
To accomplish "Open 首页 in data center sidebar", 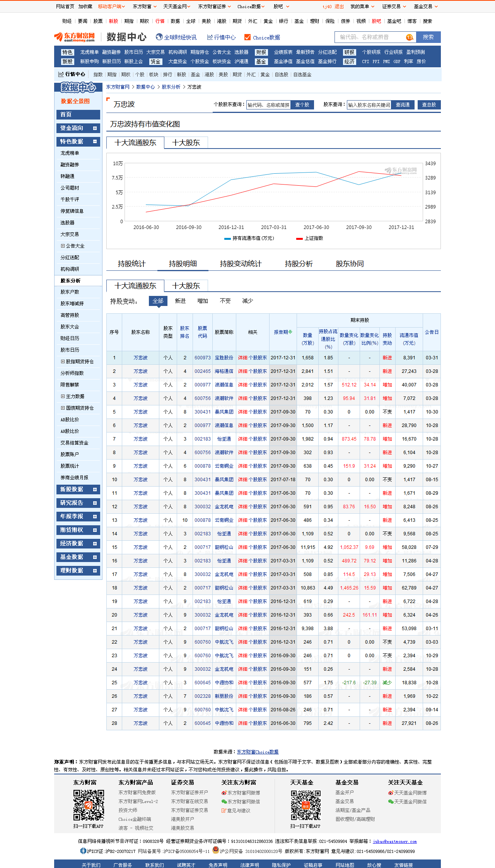I will click(78, 114).
